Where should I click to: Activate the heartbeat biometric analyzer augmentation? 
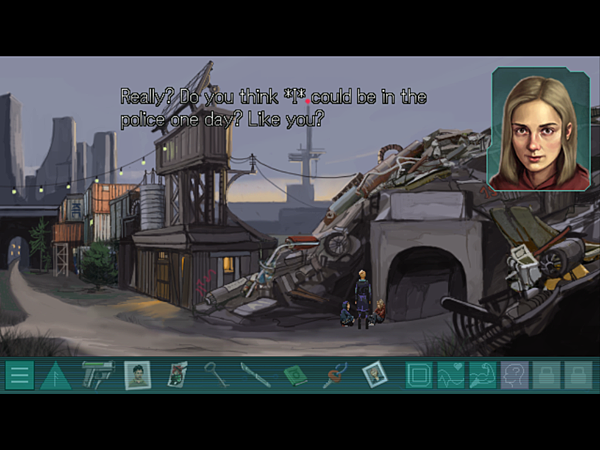tap(451, 375)
